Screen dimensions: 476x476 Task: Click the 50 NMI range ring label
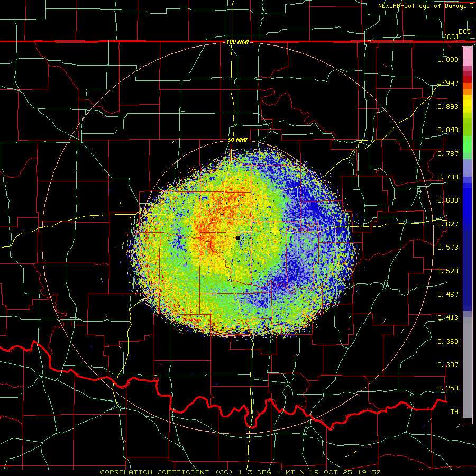[237, 140]
